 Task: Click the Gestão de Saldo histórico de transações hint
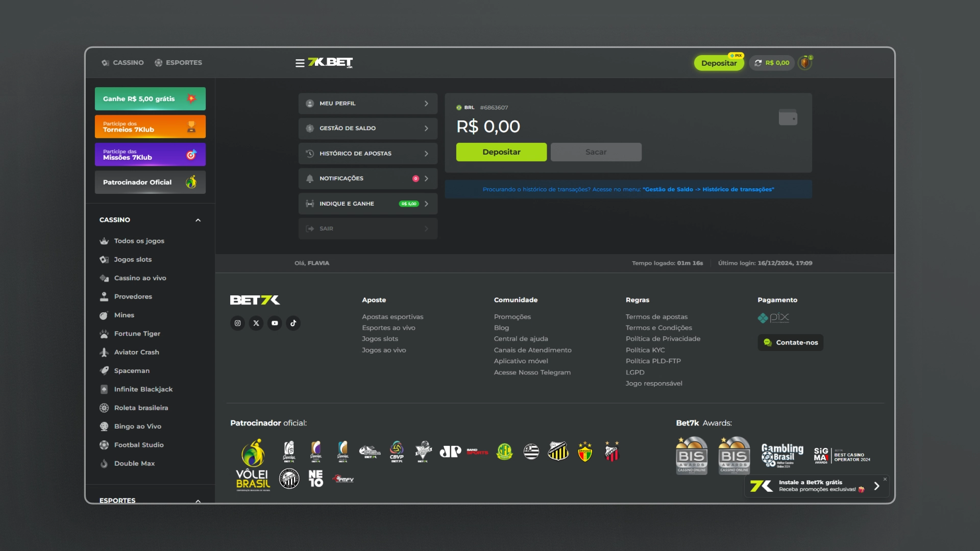click(x=628, y=189)
